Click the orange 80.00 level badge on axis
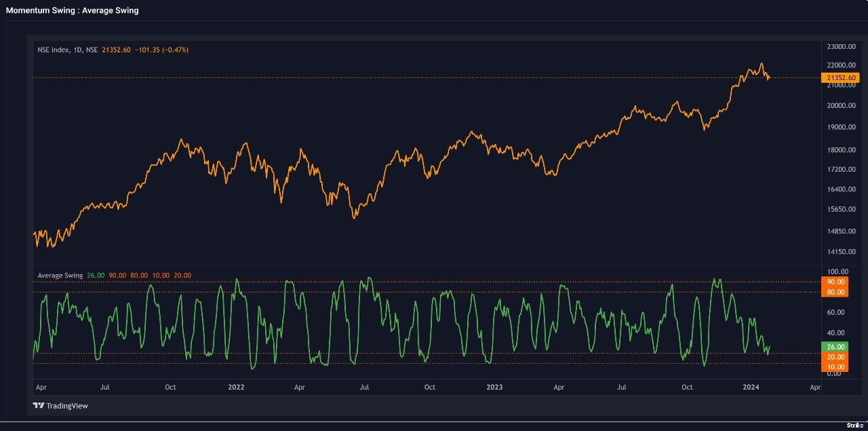This screenshot has height=431, width=868. pyautogui.click(x=835, y=293)
